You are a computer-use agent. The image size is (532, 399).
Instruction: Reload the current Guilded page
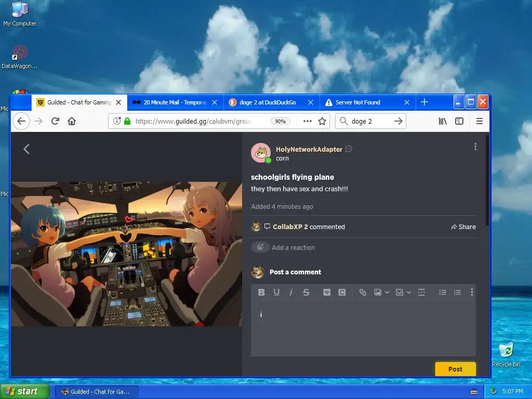pos(55,121)
